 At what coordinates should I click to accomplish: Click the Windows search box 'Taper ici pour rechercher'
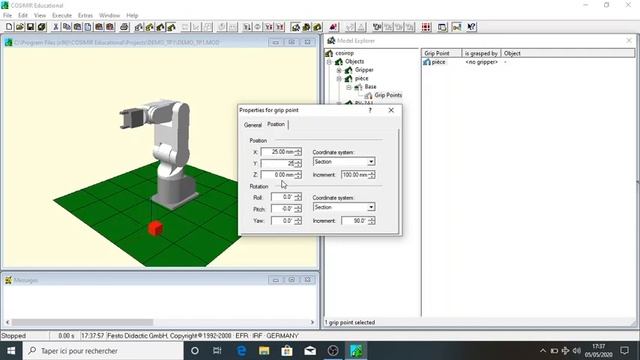[103, 351]
